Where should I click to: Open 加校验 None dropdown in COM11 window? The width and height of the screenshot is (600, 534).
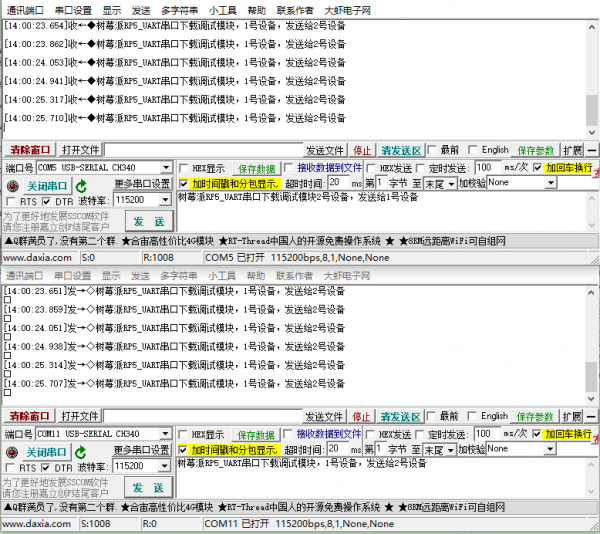549,449
